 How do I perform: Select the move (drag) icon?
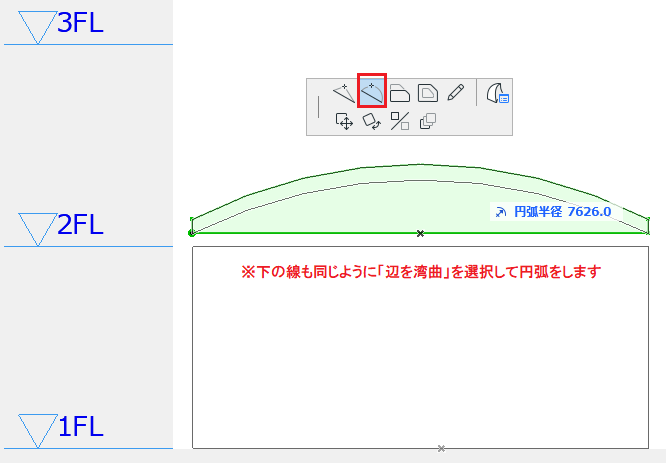click(x=344, y=121)
